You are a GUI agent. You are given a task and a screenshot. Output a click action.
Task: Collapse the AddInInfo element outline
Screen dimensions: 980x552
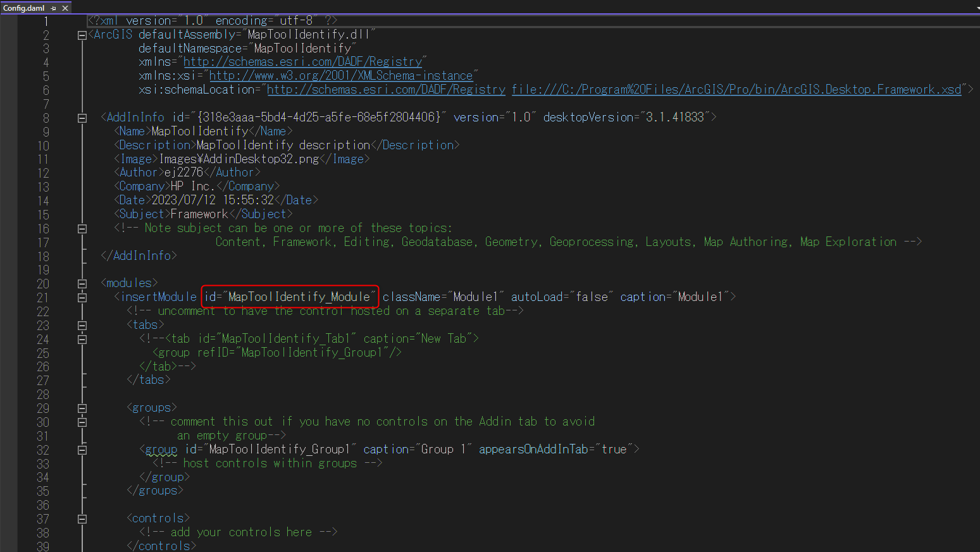[82, 118]
